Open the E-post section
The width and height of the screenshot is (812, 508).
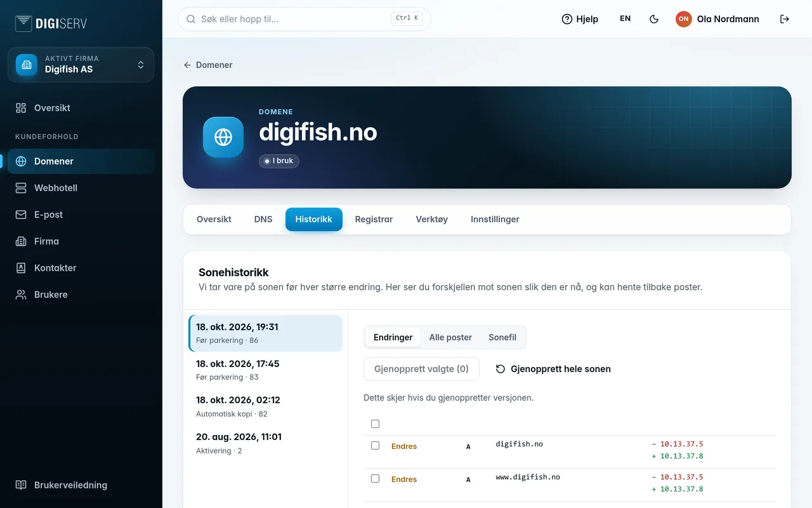[81, 215]
